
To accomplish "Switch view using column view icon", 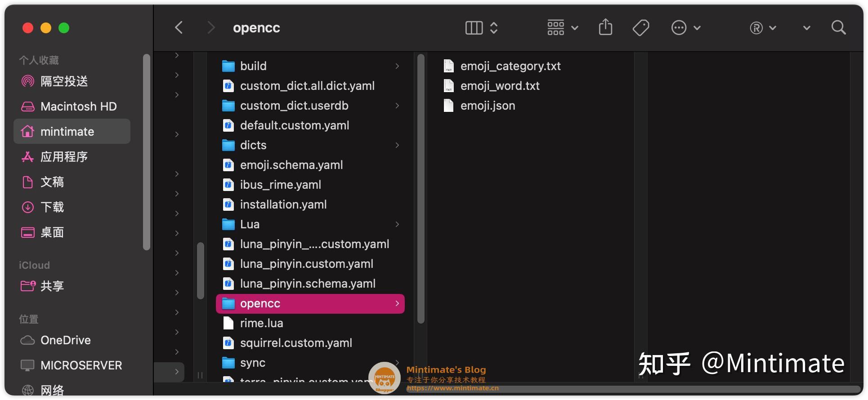I will click(474, 28).
